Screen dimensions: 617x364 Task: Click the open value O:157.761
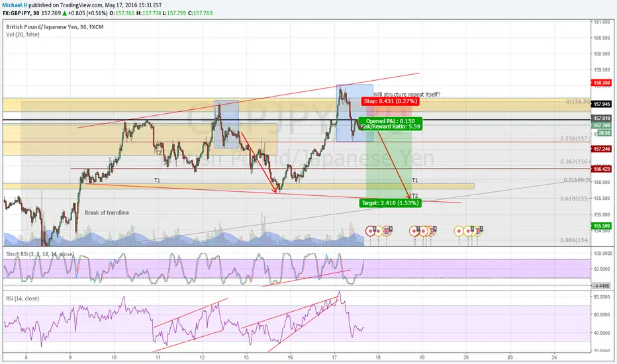click(122, 13)
